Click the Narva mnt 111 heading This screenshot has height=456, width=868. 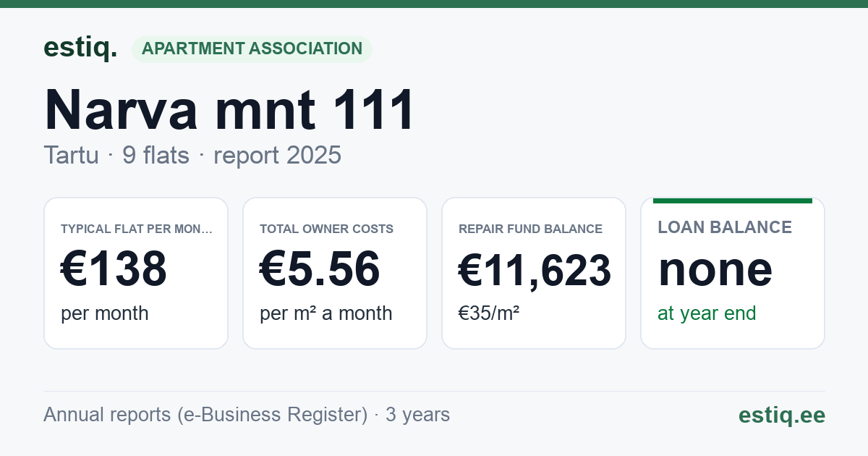(x=229, y=110)
